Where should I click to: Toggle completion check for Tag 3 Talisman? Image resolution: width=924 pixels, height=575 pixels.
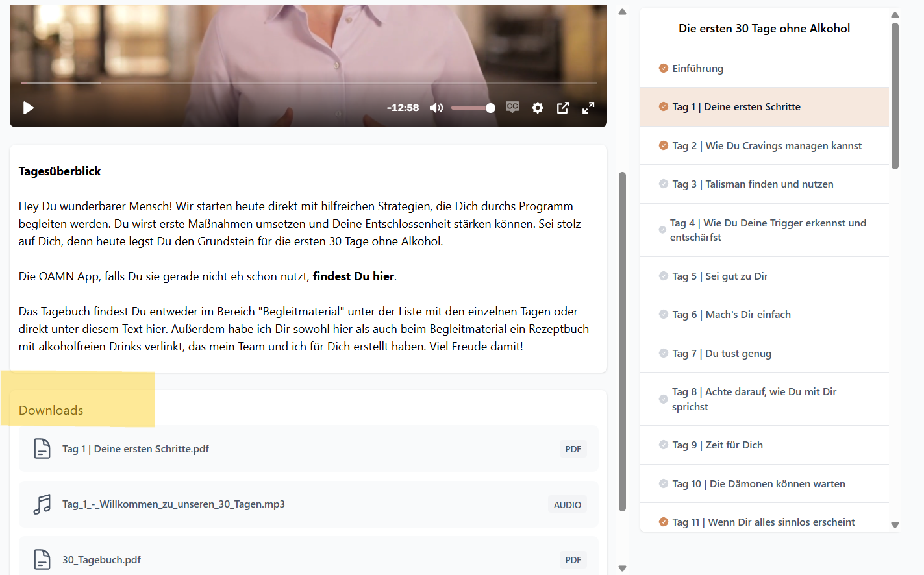pyautogui.click(x=663, y=184)
